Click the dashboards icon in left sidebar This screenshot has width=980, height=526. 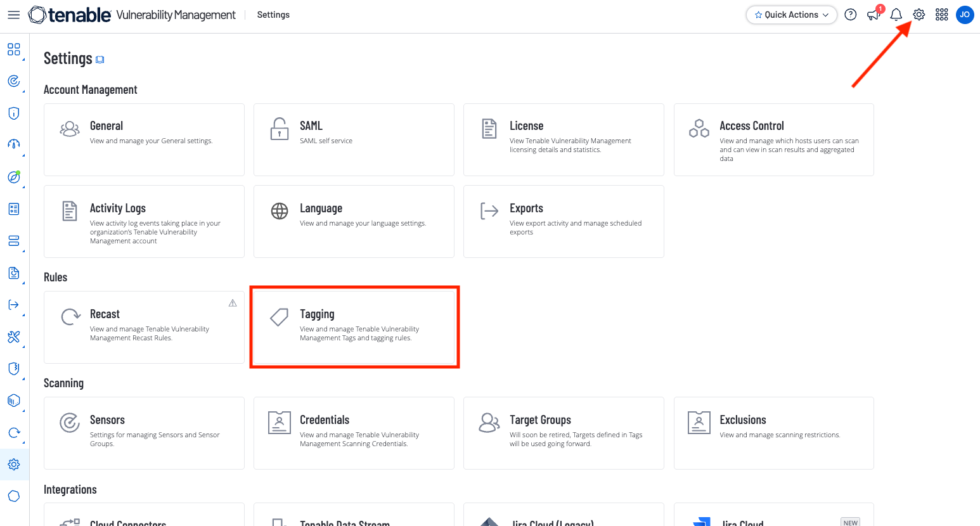13,49
